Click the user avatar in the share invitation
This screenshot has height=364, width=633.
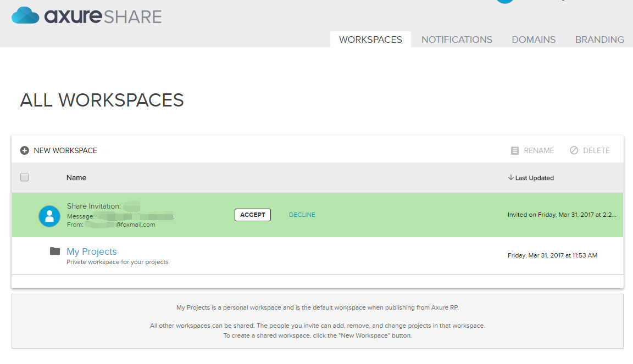(x=49, y=216)
